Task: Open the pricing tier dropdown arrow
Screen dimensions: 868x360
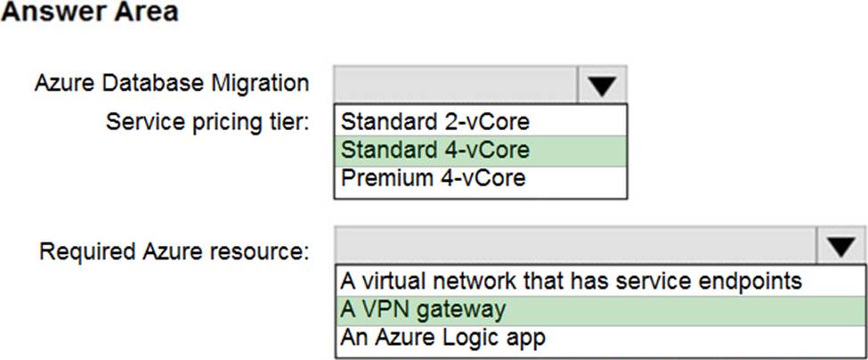Action: pyautogui.click(x=603, y=85)
